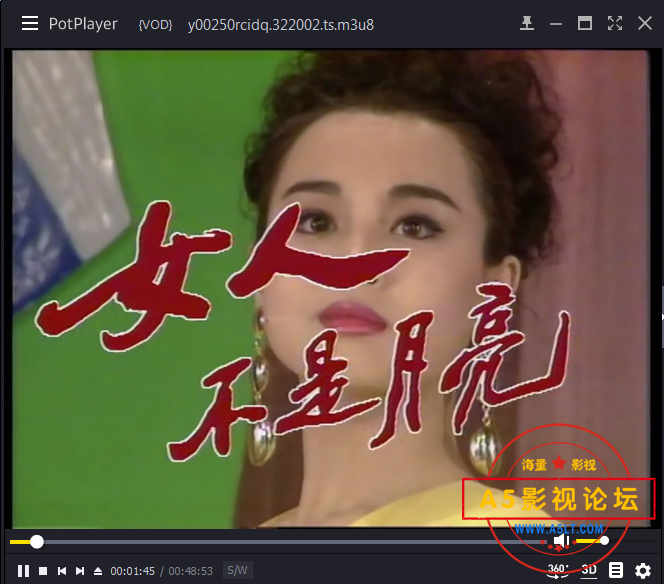The width and height of the screenshot is (664, 584).
Task: Stop the video playback
Action: click(43, 571)
